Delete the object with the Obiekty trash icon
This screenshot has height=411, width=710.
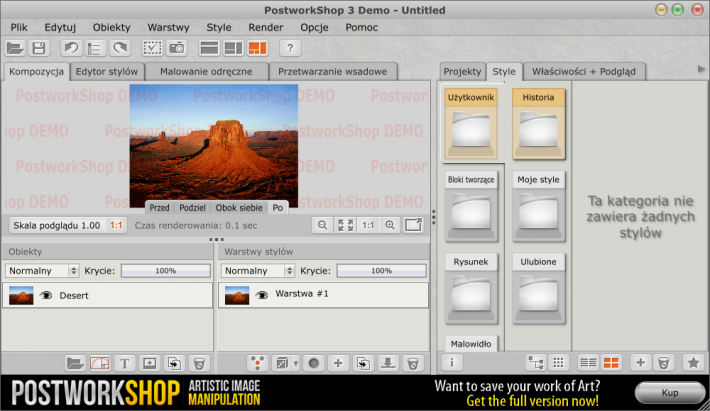[199, 363]
